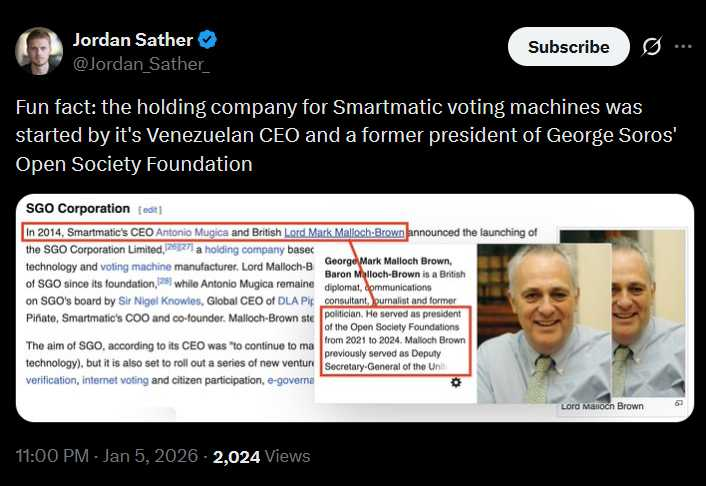Click the tweet timestamp 11:00 PM Jan 5, 2026
The image size is (706, 486).
tap(105, 457)
